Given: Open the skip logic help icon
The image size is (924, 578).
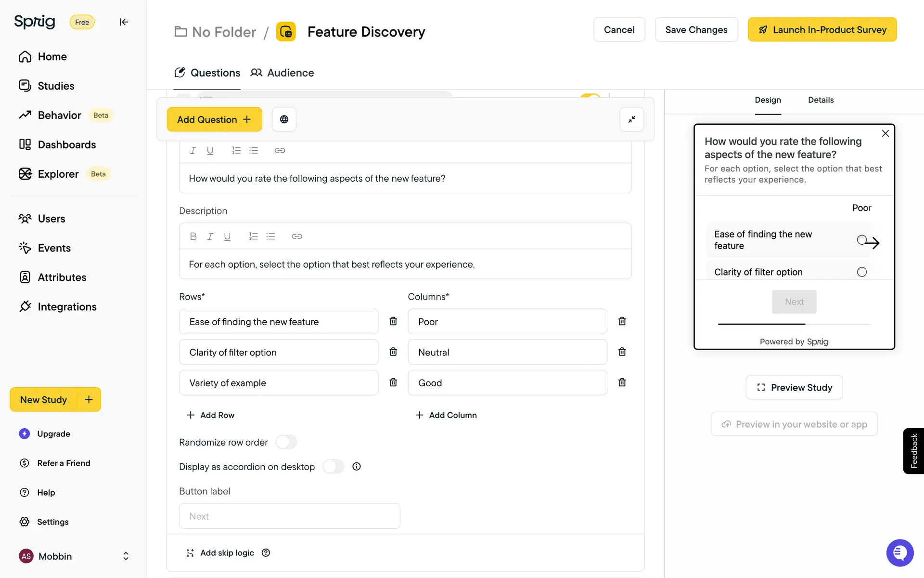Looking at the screenshot, I should coord(266,553).
